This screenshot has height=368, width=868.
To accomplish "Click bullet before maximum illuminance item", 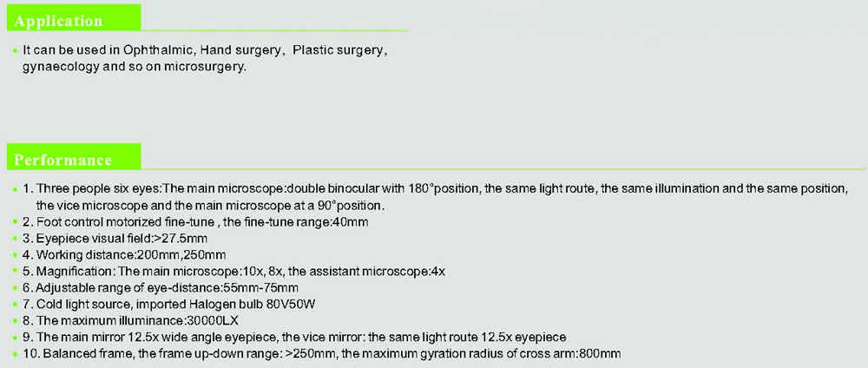I will 14,321.
